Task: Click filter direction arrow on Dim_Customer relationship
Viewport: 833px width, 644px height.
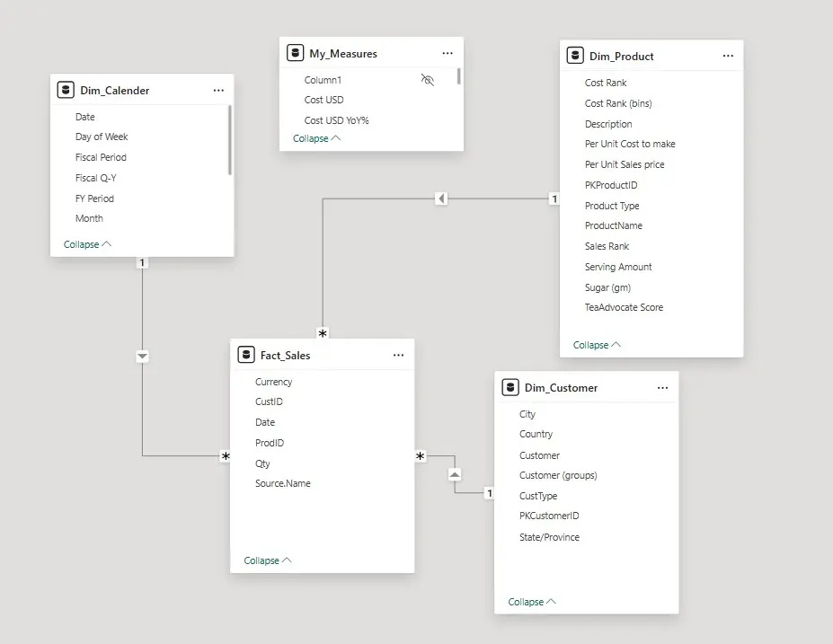Action: click(455, 473)
